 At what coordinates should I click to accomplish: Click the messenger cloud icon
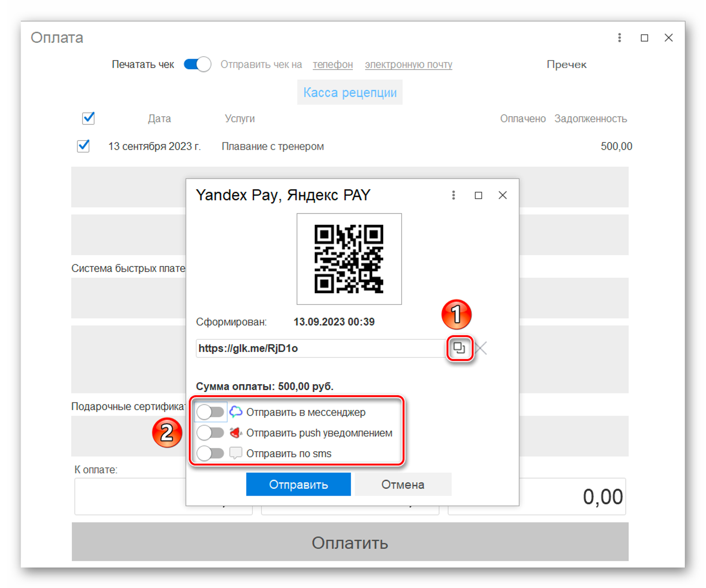pos(236,412)
